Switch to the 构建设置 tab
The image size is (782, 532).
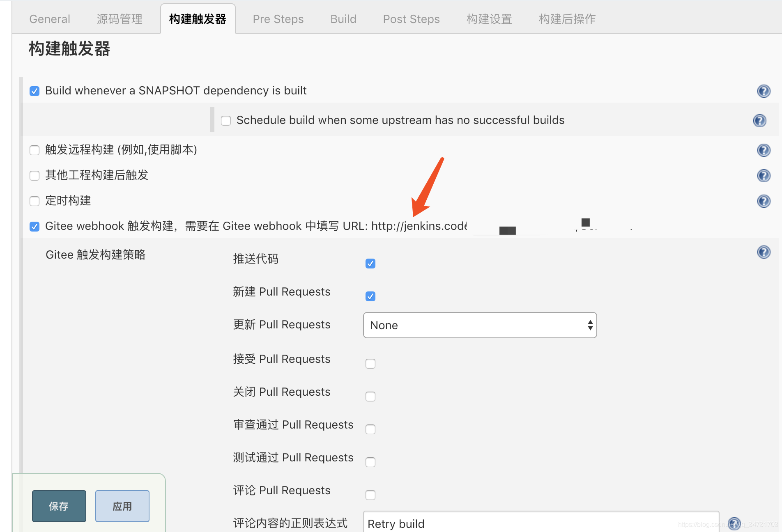(489, 19)
